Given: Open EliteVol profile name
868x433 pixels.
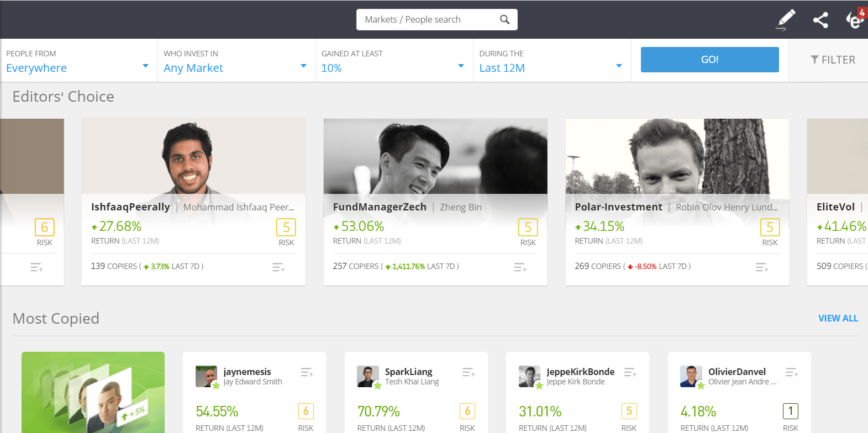Looking at the screenshot, I should [835, 207].
